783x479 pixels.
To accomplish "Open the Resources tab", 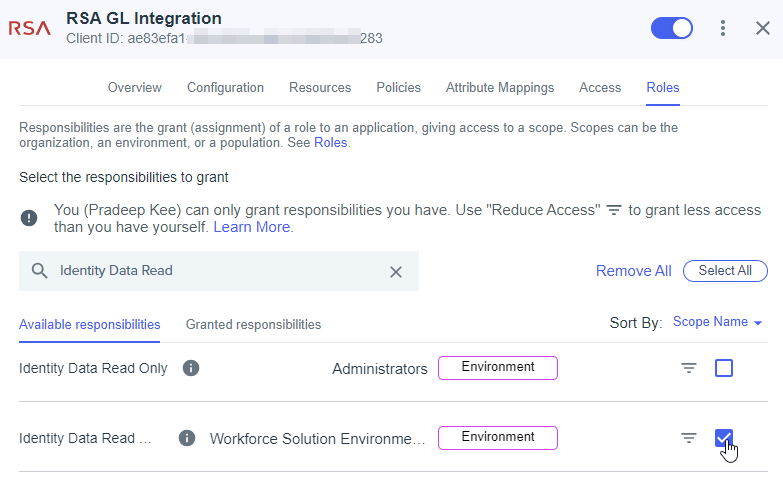I will [320, 87].
